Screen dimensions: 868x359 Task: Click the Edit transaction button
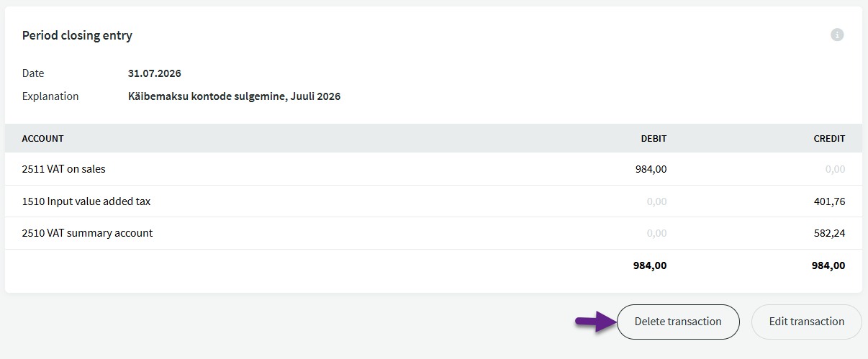click(806, 322)
